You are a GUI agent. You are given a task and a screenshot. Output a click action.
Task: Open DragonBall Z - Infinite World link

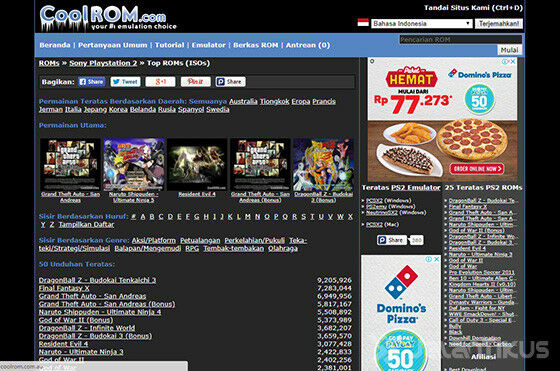[x=87, y=327]
